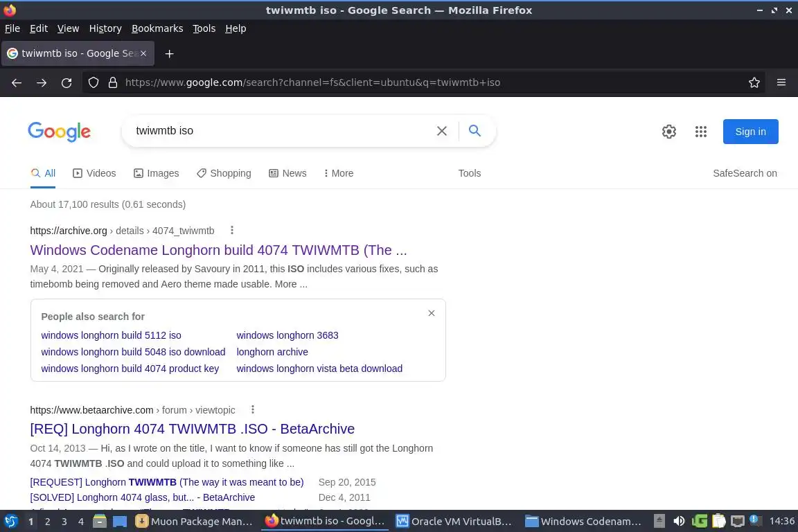
Task: Switch to virtual desktop 2
Action: point(47,522)
